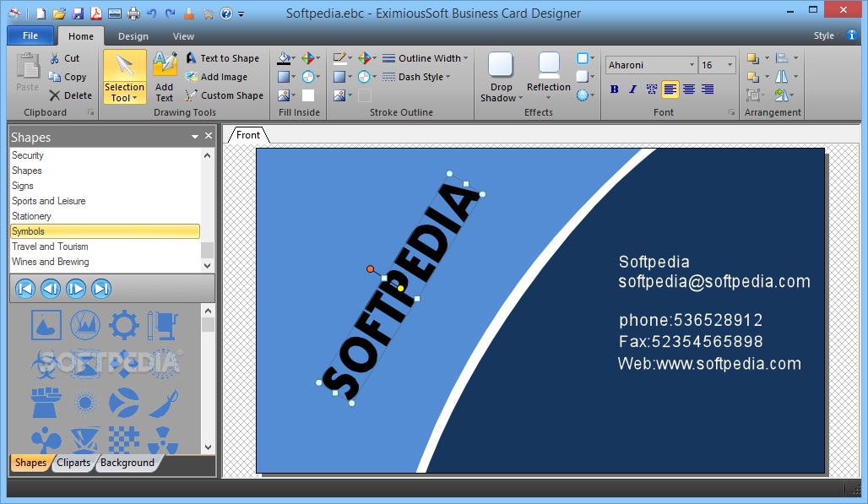Click the shopping cart icon in title bar

[208, 14]
